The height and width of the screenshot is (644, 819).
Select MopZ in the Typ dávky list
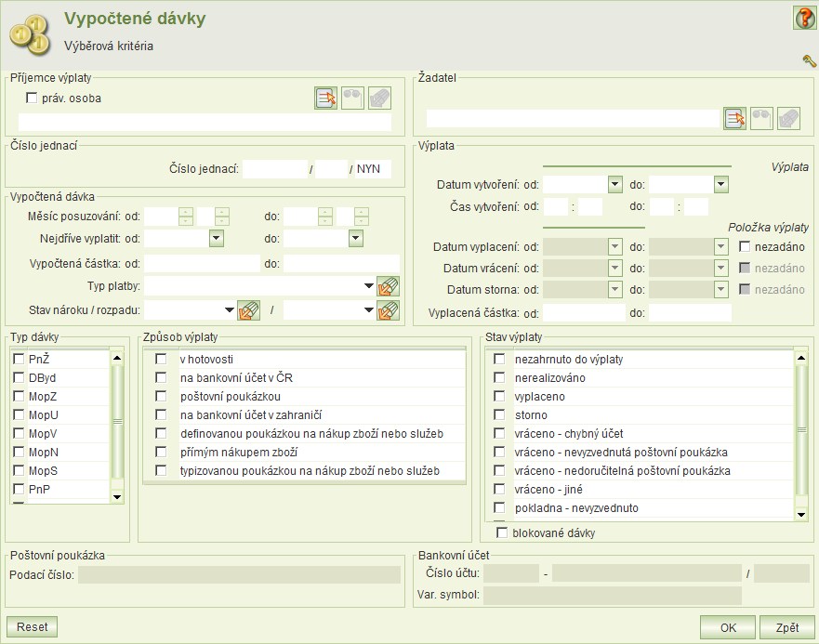(x=19, y=396)
